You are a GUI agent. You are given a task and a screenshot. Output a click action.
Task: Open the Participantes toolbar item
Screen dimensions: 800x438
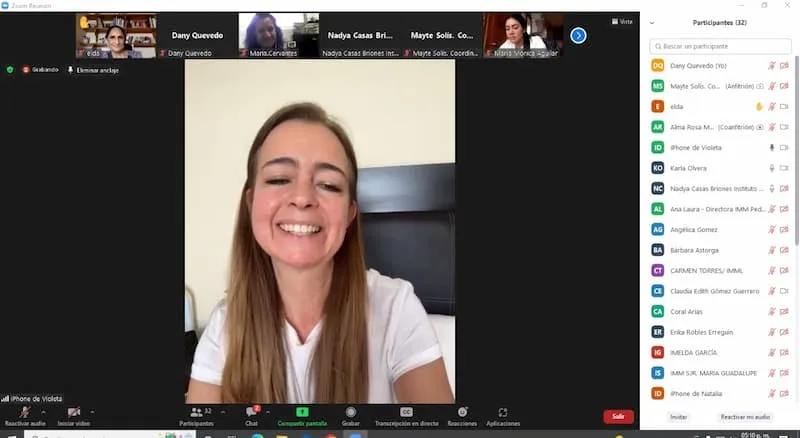click(197, 416)
